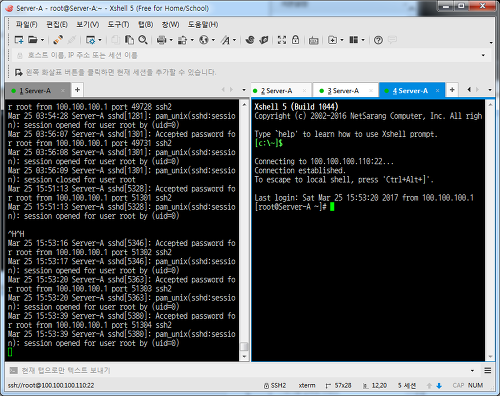Click the Encoding globe icon
This screenshot has width=500, height=396.
204,40
